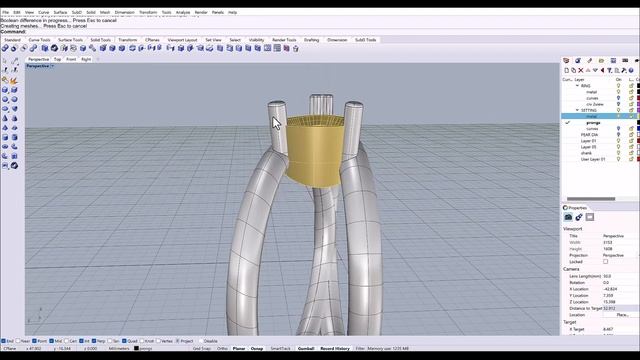
Task: Toggle visibility bulb of ctv 2view layer
Action: 618,104
